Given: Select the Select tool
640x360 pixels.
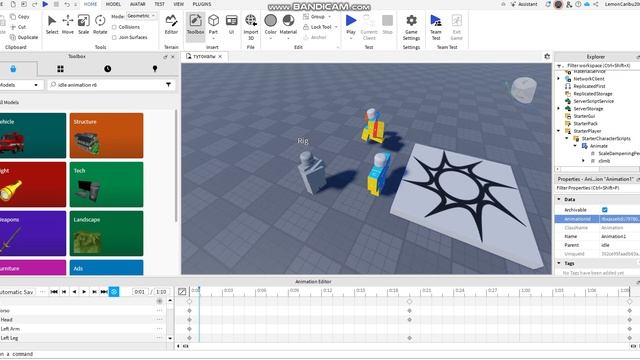Looking at the screenshot, I should click(x=52, y=24).
